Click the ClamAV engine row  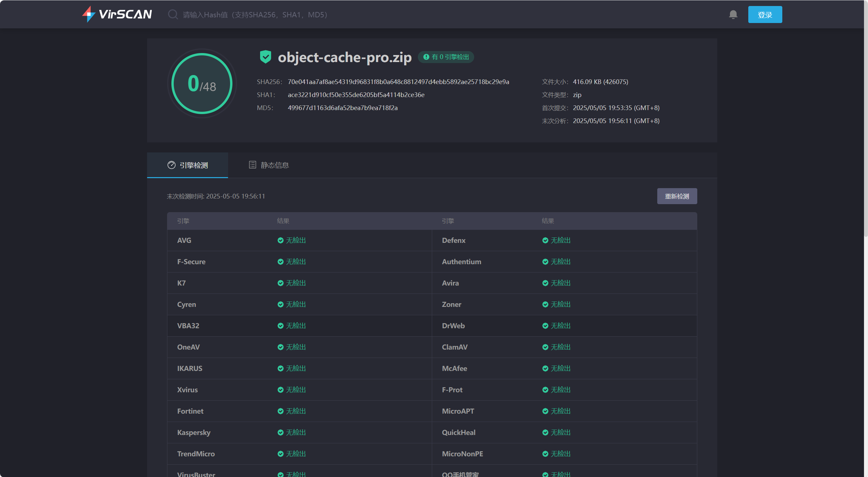pyautogui.click(x=455, y=347)
